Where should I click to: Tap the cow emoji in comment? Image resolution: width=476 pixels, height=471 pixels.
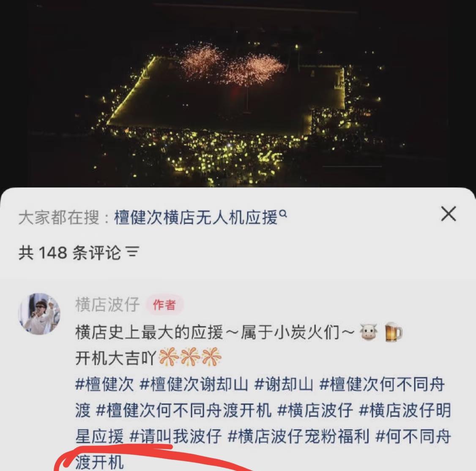(x=368, y=332)
